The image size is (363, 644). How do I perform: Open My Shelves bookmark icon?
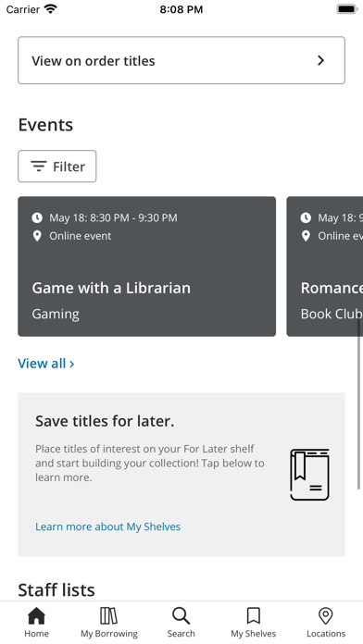(x=253, y=615)
